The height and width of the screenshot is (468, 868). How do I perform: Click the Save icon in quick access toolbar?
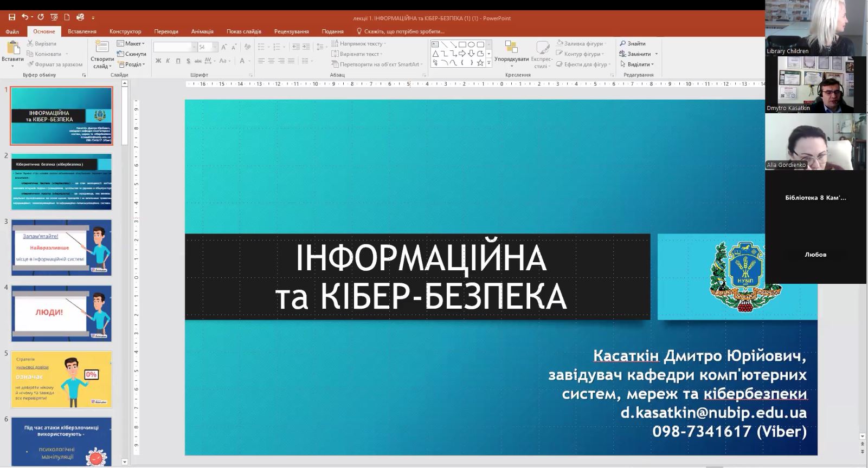(x=12, y=17)
